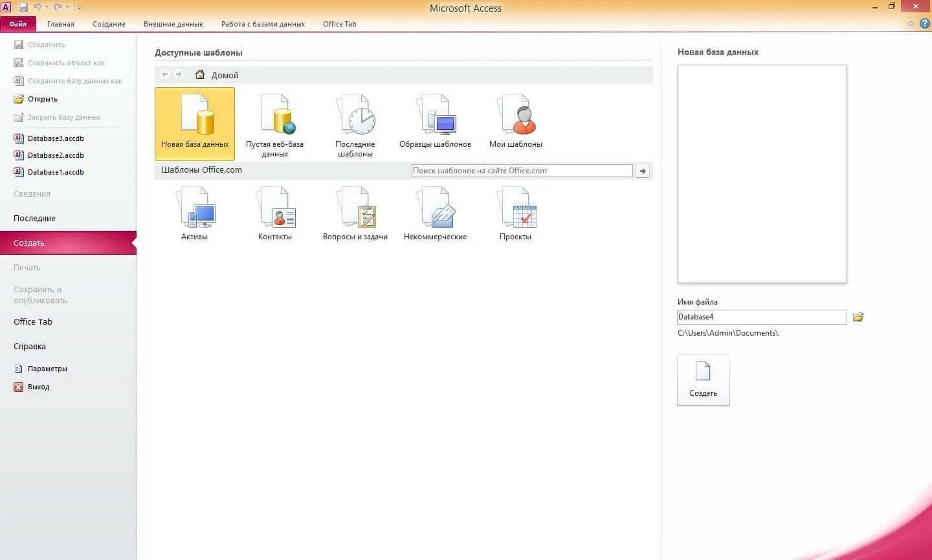
Task: Click the Создать button to create database
Action: coord(703,380)
